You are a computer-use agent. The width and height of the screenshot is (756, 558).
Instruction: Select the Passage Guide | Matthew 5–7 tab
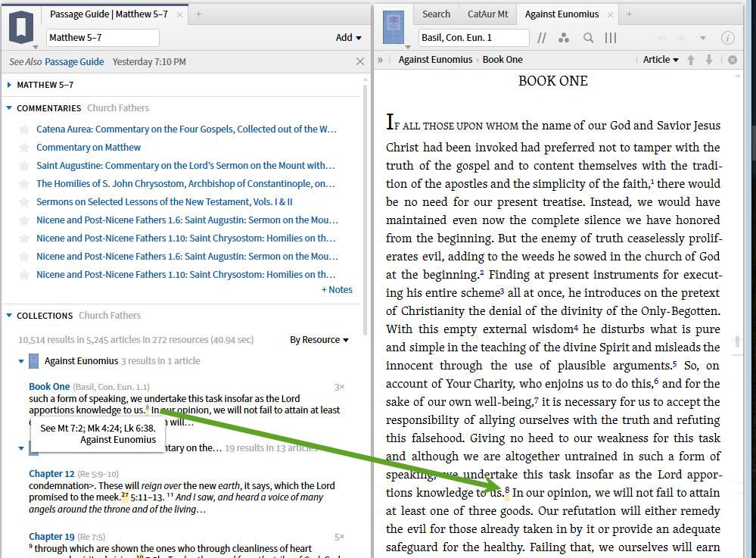coord(109,14)
